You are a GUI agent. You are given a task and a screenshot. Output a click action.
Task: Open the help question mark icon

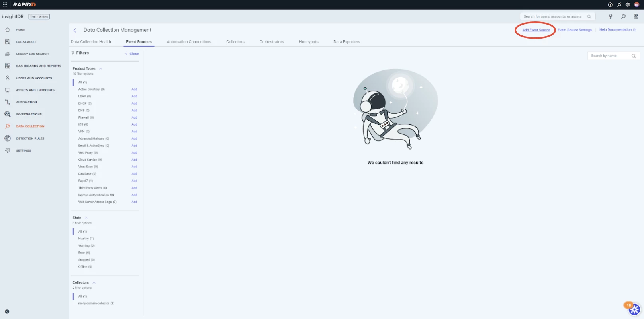pyautogui.click(x=610, y=5)
